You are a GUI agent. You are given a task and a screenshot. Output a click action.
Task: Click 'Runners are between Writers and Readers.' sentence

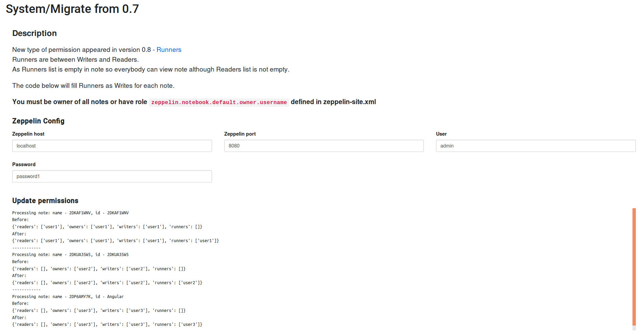click(x=76, y=60)
